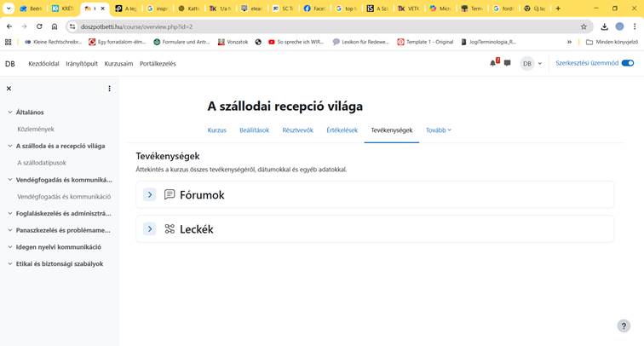This screenshot has height=346, width=644.
Task: Open a new browser tab
Action: coord(558,9)
